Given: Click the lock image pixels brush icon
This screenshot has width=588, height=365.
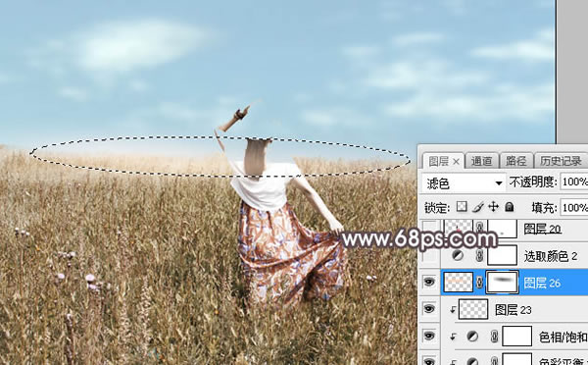Looking at the screenshot, I should pos(478,207).
